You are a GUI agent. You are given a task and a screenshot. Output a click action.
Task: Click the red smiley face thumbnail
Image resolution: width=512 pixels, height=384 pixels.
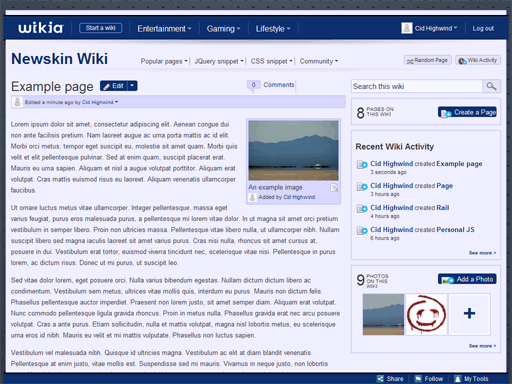coord(426,314)
